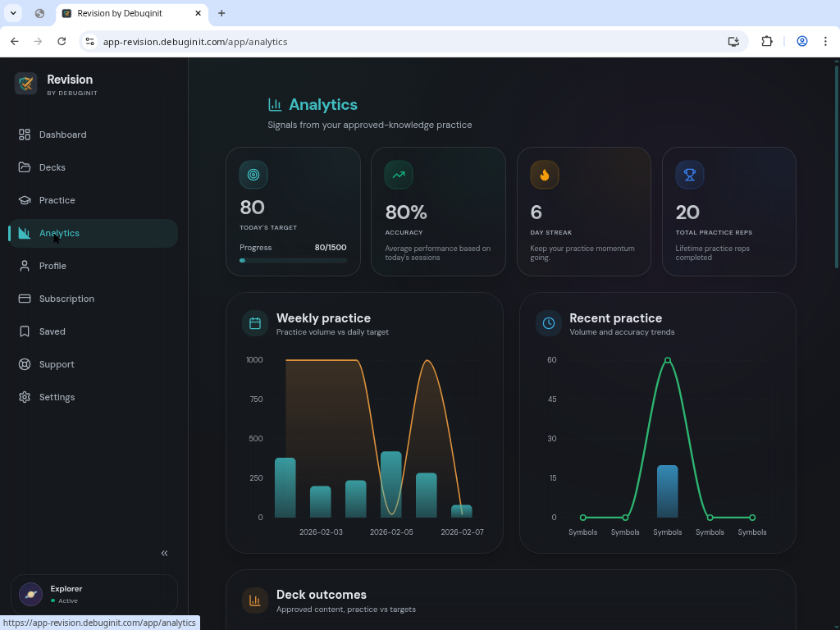Navigate to Subscription page
The width and height of the screenshot is (840, 630).
point(66,299)
